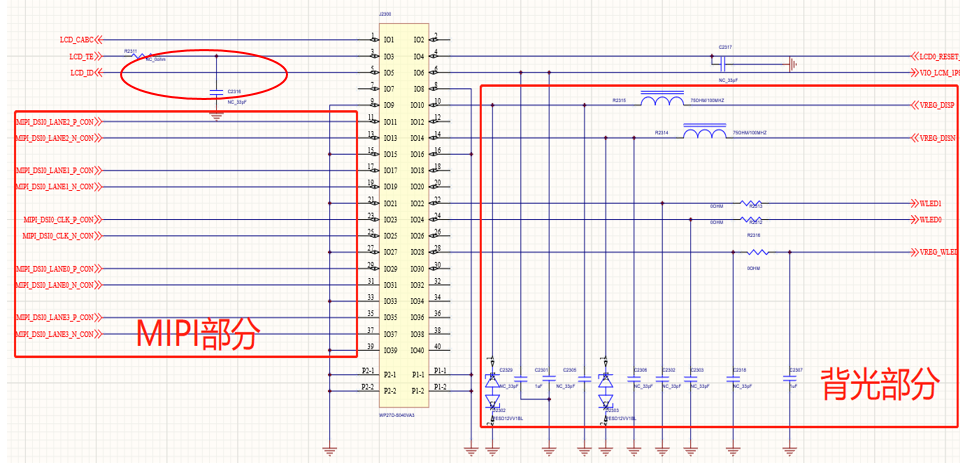Viewport: 960px width, 463px height.
Task: Click the MIPI_DSI0_LANE3_P_CON net label
Action: pos(55,317)
